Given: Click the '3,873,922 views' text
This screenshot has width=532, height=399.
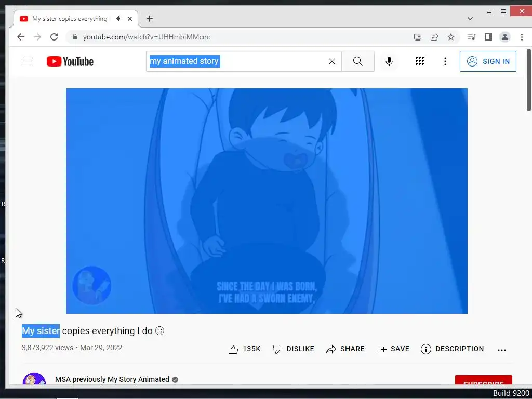Looking at the screenshot, I should [x=47, y=348].
